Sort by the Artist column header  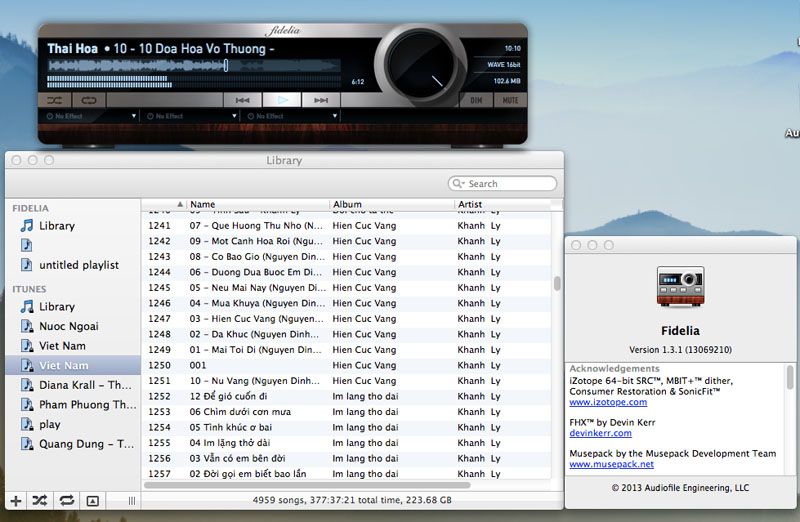click(x=503, y=204)
